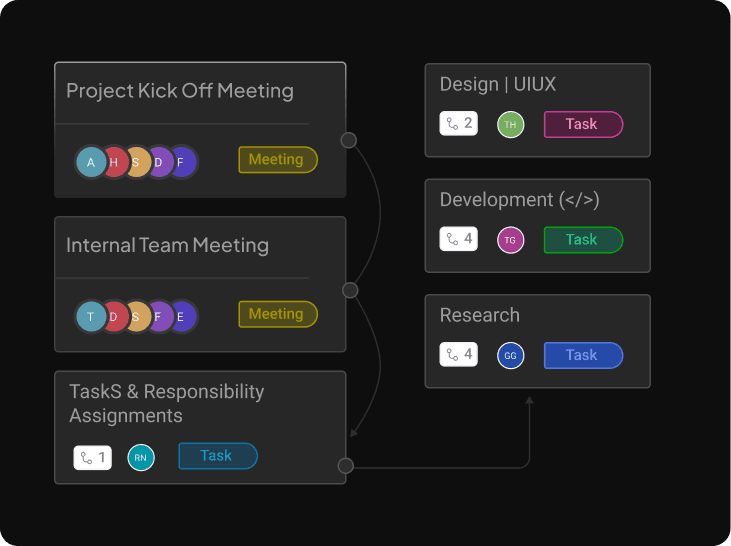The width and height of the screenshot is (731, 546).
Task: Open subtask count 4 on Development card
Action: pos(459,240)
